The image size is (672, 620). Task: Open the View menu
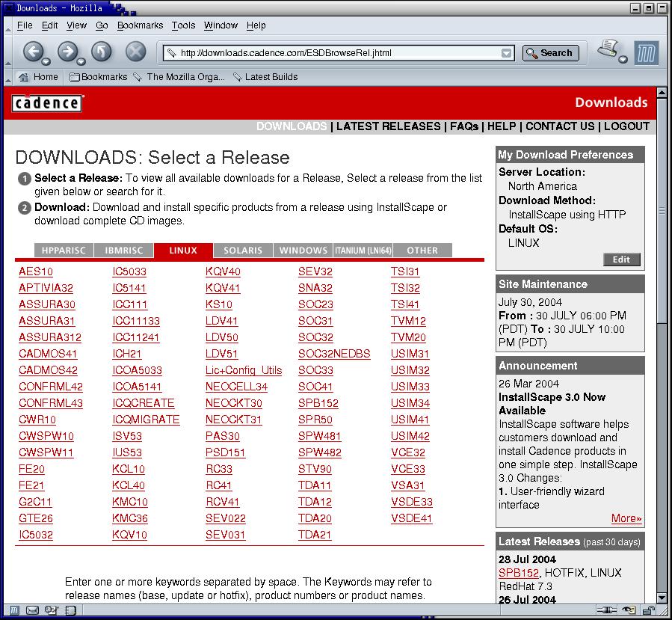coord(77,25)
